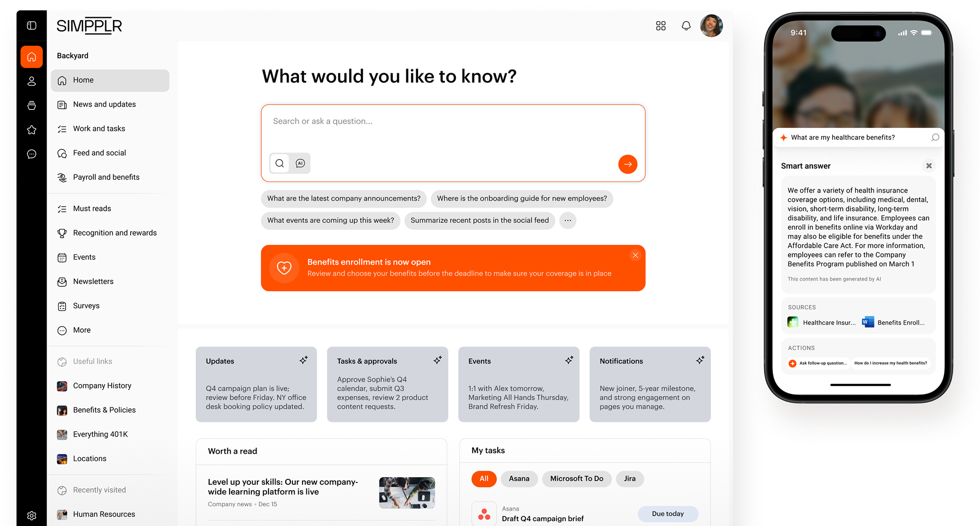Open the Updates summary card
The image size is (980, 526).
pos(256,384)
